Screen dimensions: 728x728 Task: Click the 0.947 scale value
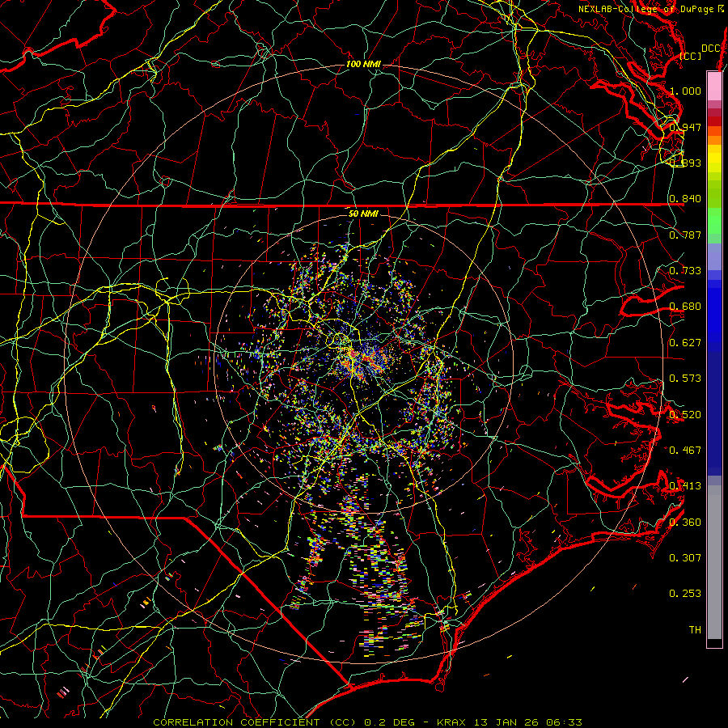685,127
